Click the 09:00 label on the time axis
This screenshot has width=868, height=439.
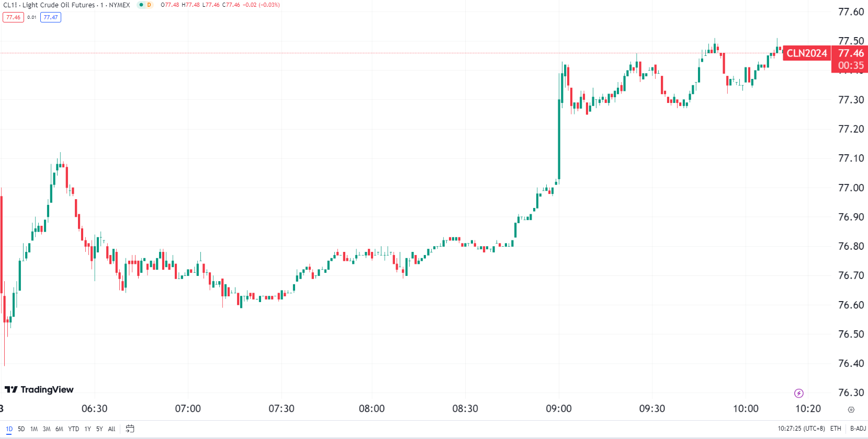click(559, 408)
